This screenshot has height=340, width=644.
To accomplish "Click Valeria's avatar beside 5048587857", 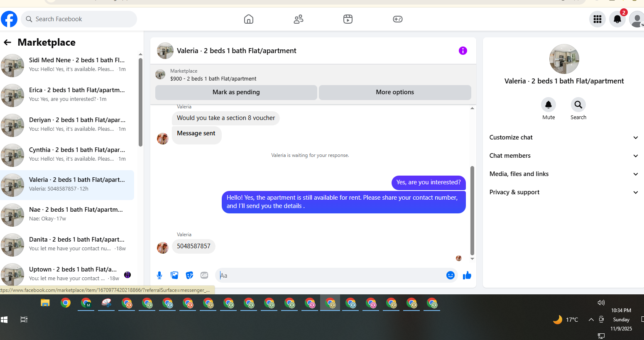I will [163, 248].
